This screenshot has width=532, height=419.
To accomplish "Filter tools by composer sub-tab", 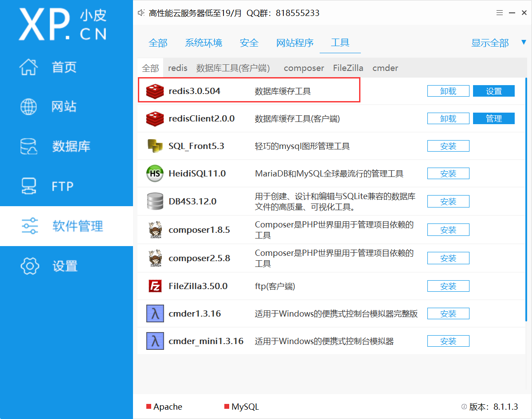I will point(304,68).
